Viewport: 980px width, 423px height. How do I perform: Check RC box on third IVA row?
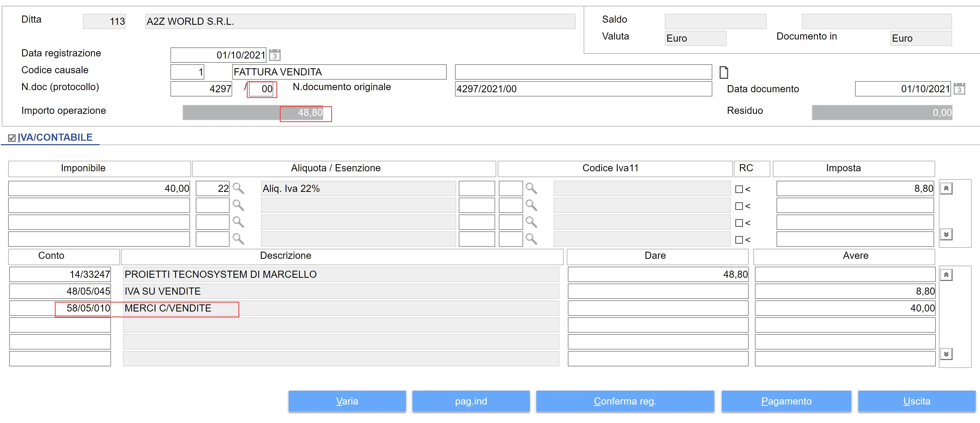coord(739,223)
